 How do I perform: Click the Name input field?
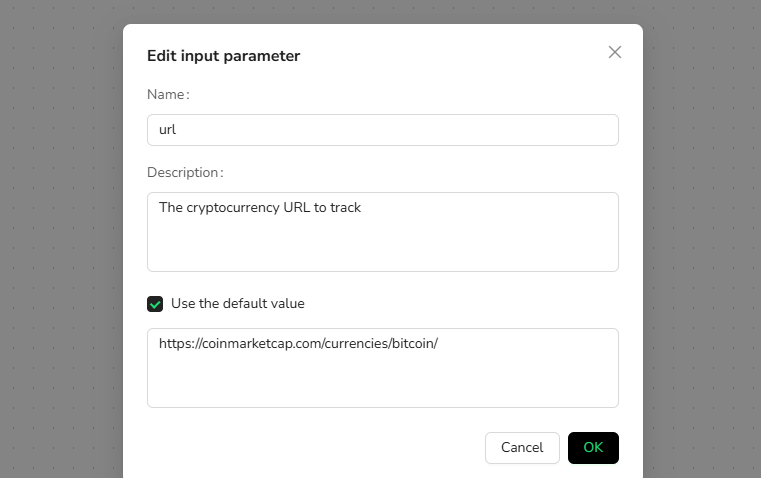[382, 130]
